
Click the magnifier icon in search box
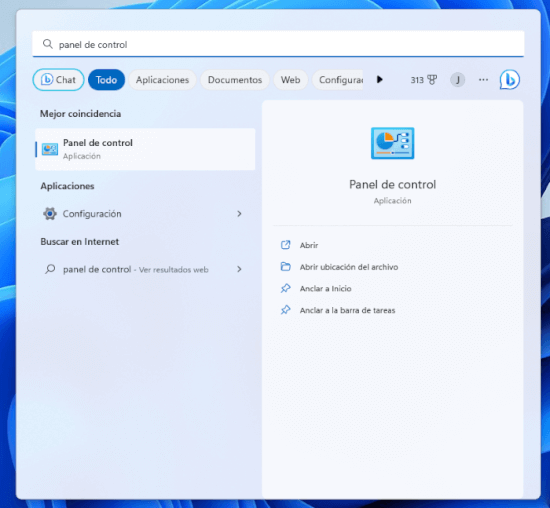pyautogui.click(x=48, y=44)
